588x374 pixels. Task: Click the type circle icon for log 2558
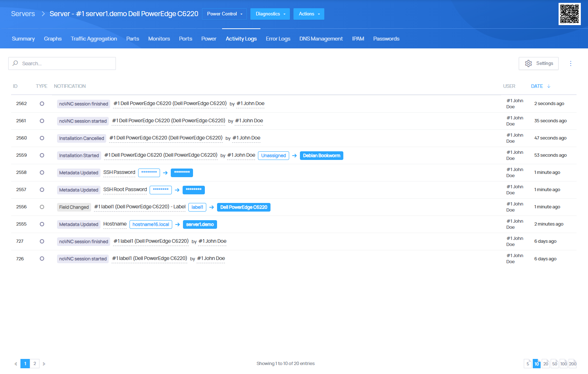(42, 172)
